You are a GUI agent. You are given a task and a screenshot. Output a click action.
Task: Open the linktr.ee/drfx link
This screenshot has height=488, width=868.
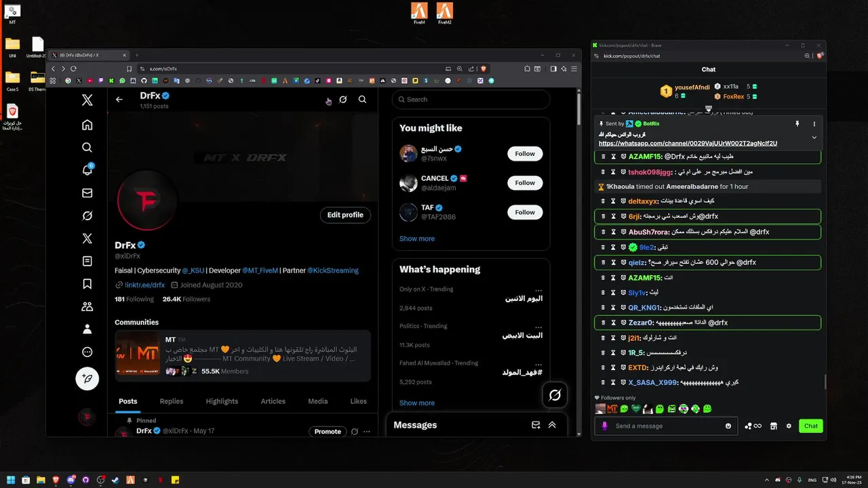[x=144, y=285]
